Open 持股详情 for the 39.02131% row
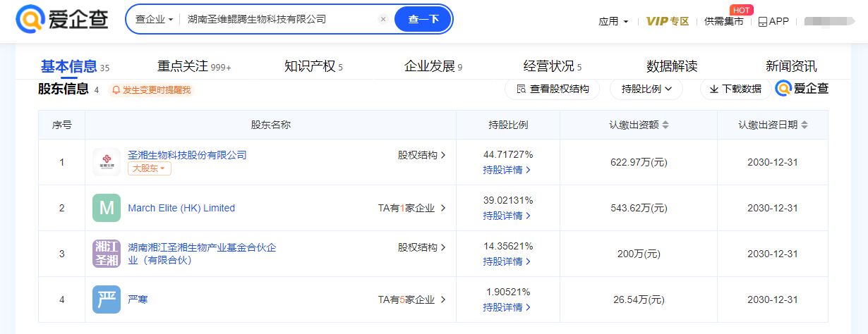 (507, 216)
